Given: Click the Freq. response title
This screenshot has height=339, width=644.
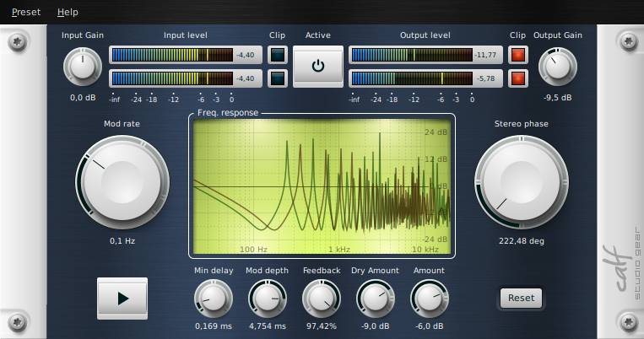Looking at the screenshot, I should pos(228,113).
